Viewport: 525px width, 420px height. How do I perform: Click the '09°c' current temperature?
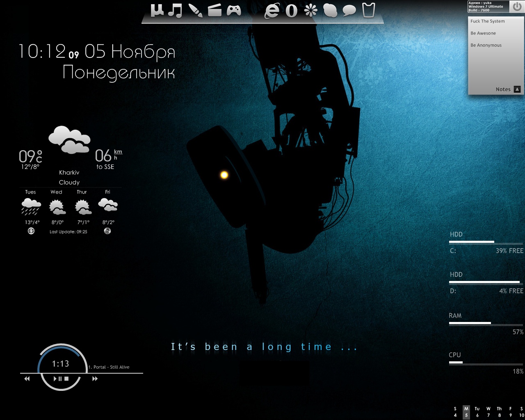(30, 156)
